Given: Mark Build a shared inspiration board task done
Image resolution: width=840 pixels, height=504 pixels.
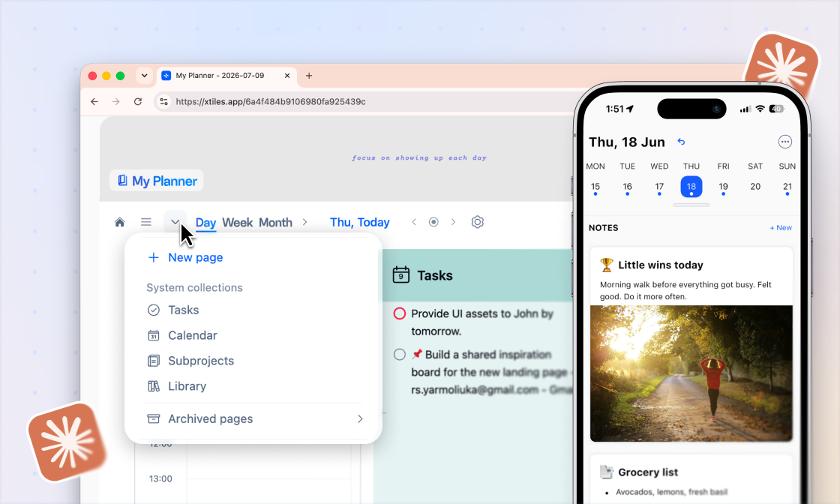Looking at the screenshot, I should [400, 355].
